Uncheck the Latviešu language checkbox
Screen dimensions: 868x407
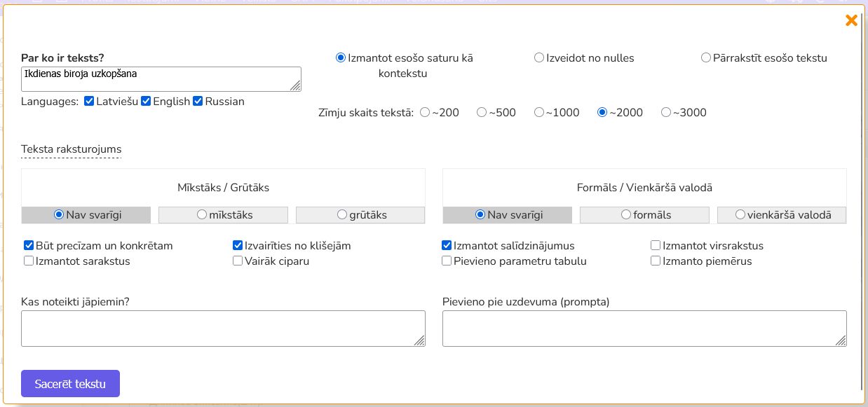(x=88, y=101)
